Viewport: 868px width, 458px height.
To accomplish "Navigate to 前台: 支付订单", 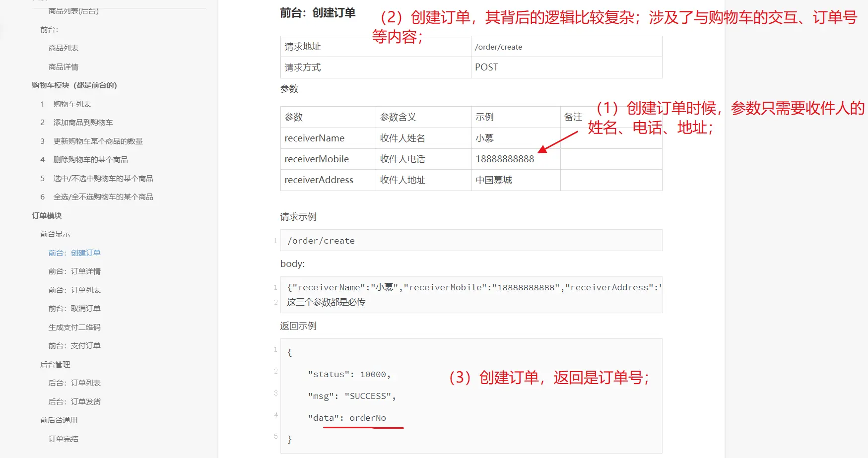I will pos(74,346).
